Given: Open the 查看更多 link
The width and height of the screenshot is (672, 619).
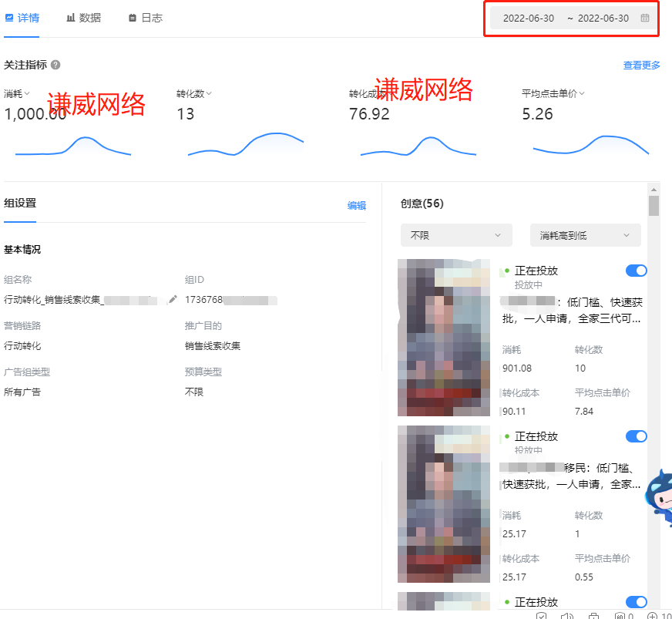Looking at the screenshot, I should (642, 66).
